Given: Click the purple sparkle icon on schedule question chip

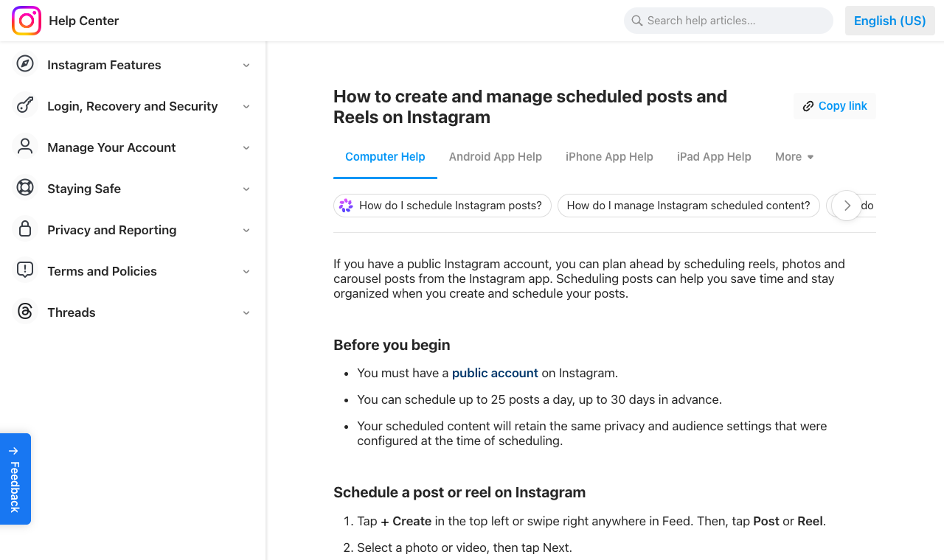Looking at the screenshot, I should coord(346,206).
